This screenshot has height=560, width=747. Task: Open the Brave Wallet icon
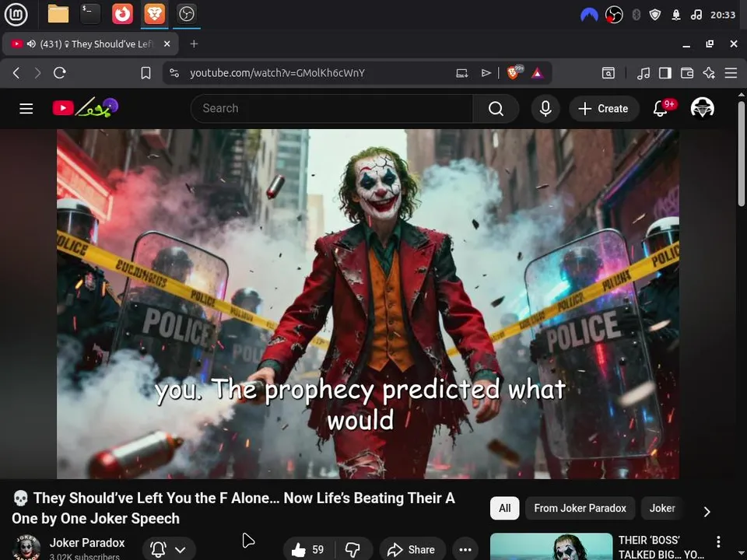687,73
